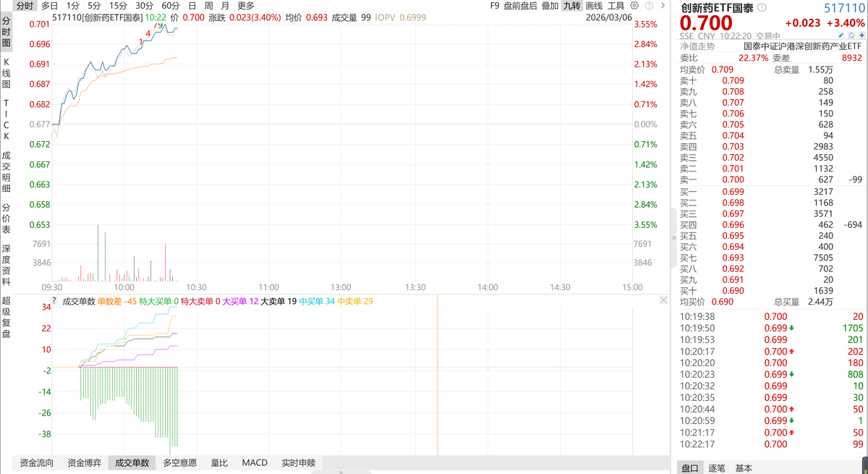868x474 pixels.
Task: Select the MACD indicator tab
Action: (x=255, y=463)
